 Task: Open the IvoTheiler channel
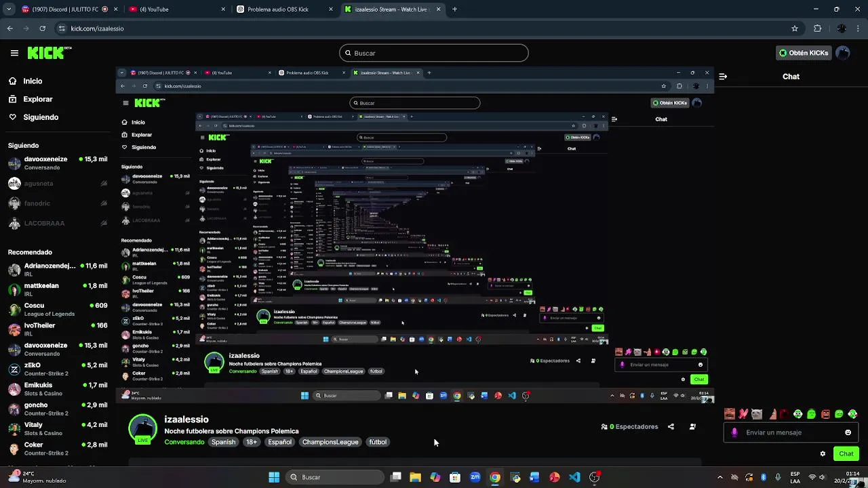(x=58, y=329)
